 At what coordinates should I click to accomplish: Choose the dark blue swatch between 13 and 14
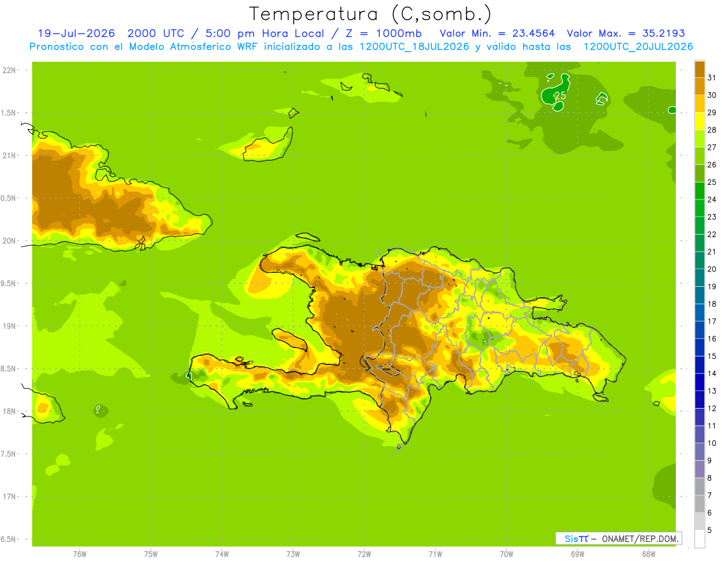(699, 383)
